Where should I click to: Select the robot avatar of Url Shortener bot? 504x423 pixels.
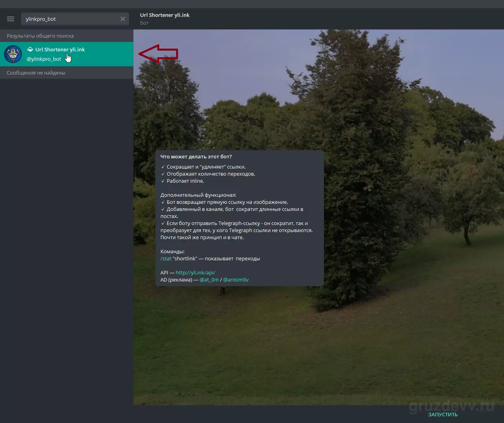click(13, 54)
